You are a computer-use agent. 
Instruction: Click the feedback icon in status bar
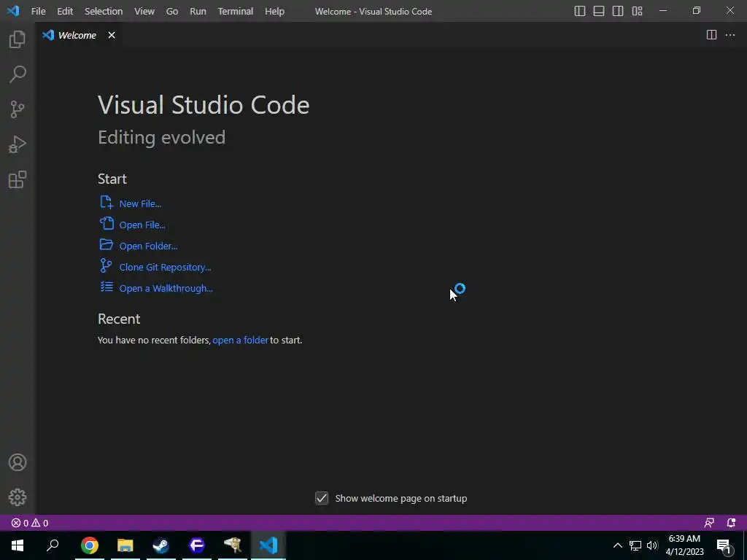(709, 523)
